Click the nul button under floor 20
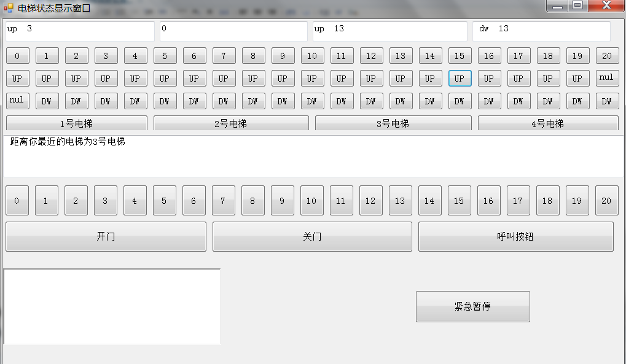The width and height of the screenshot is (626, 364). click(x=607, y=77)
